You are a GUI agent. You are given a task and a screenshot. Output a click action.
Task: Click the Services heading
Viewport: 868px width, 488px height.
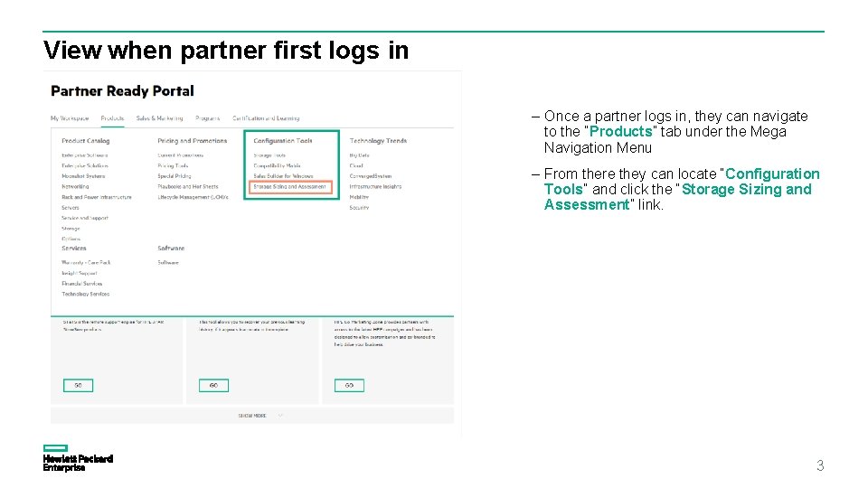pos(73,249)
